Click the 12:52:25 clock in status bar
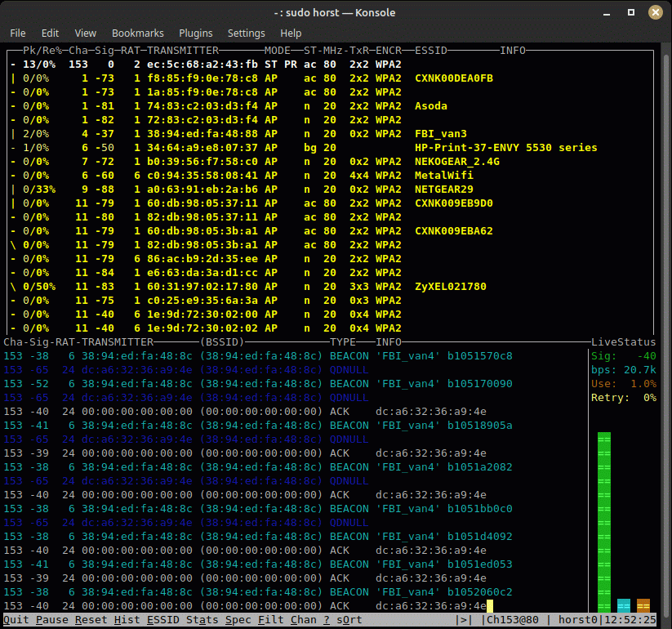672x629 pixels. click(x=630, y=619)
